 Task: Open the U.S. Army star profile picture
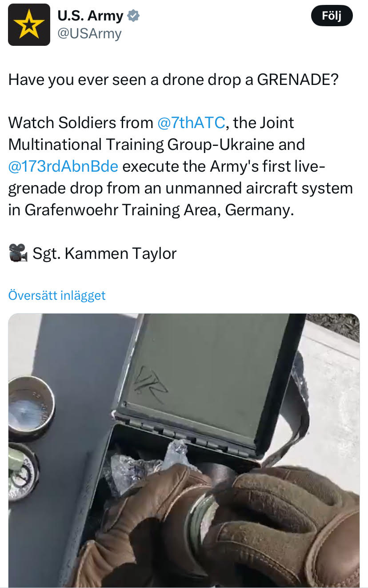point(29,24)
